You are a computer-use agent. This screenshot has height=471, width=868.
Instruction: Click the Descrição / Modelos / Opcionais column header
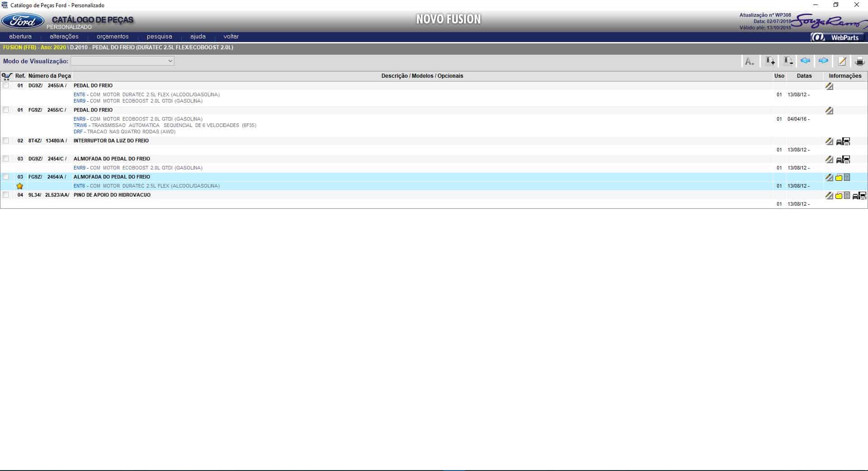422,76
